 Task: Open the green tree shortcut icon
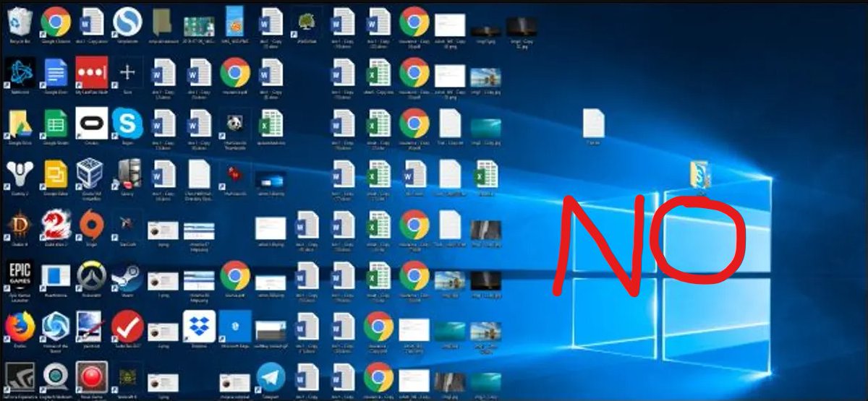coord(307,22)
